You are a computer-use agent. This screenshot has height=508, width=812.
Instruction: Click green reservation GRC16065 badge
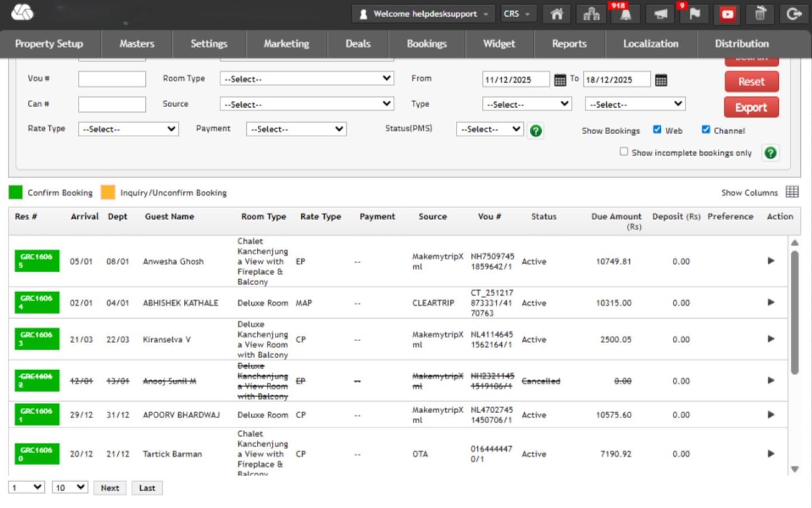(36, 261)
